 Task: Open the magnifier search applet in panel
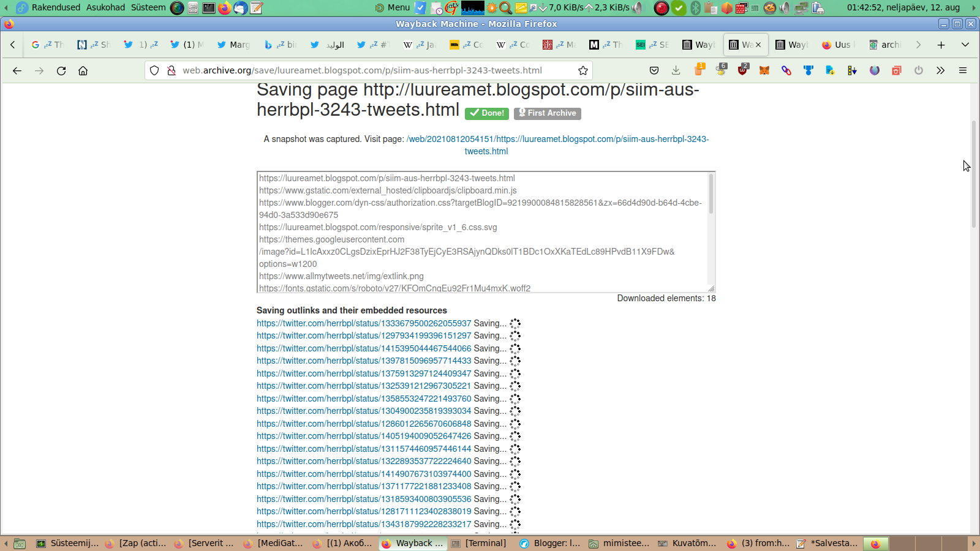[506, 8]
